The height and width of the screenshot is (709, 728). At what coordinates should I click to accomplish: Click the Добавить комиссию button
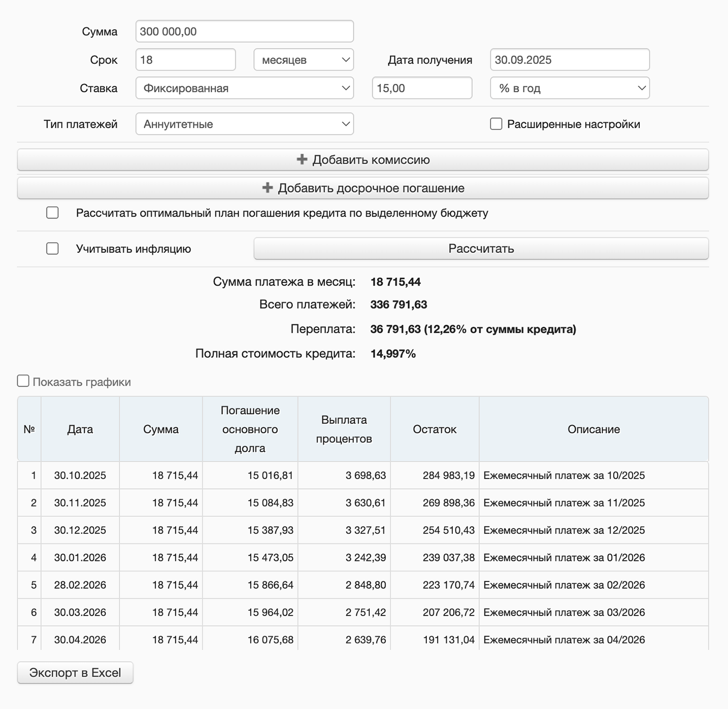363,160
